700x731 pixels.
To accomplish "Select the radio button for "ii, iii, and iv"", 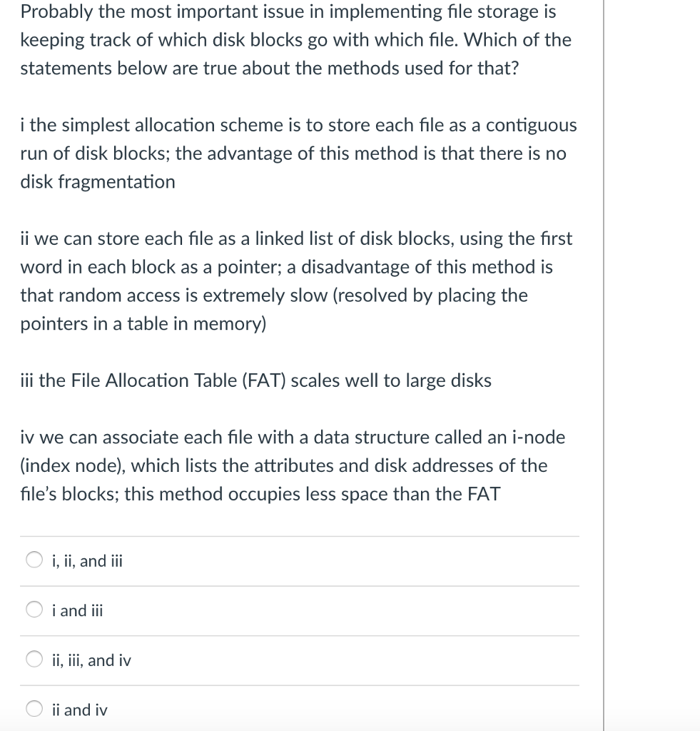I will tap(34, 660).
